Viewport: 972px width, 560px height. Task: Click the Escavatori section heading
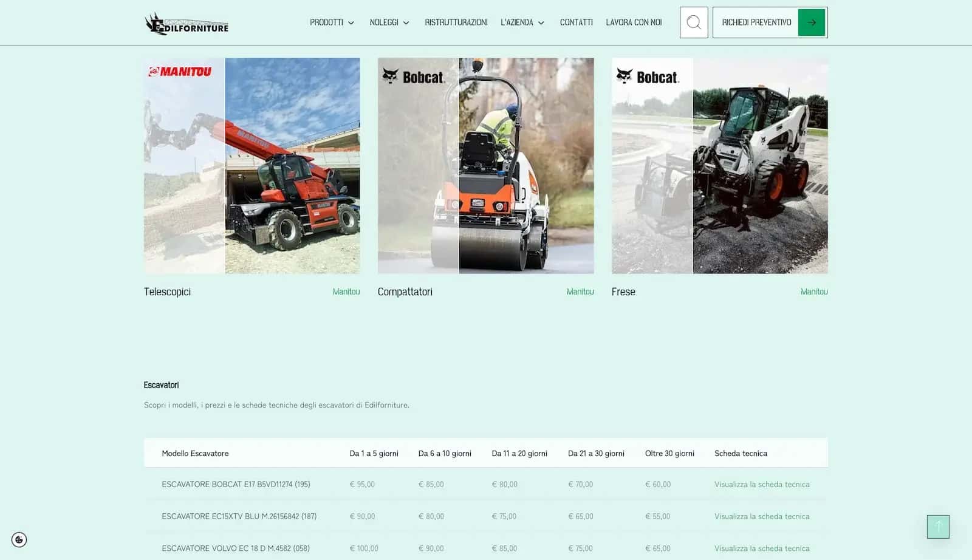pyautogui.click(x=161, y=385)
